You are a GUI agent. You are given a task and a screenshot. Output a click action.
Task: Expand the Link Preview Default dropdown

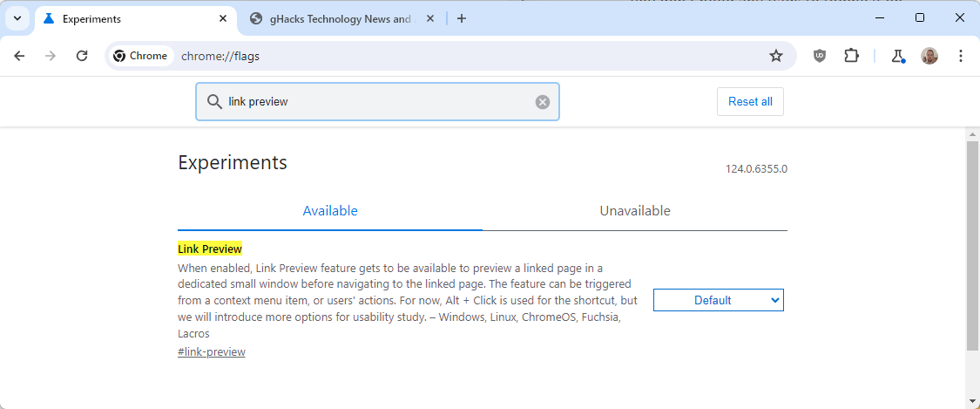point(718,300)
